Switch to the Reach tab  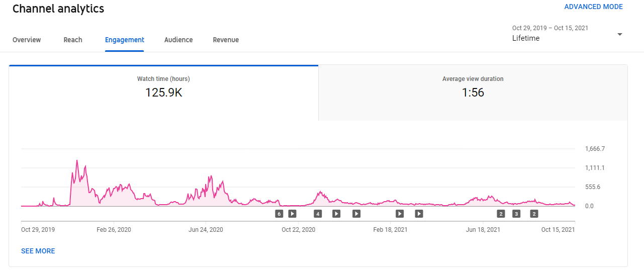coord(73,40)
